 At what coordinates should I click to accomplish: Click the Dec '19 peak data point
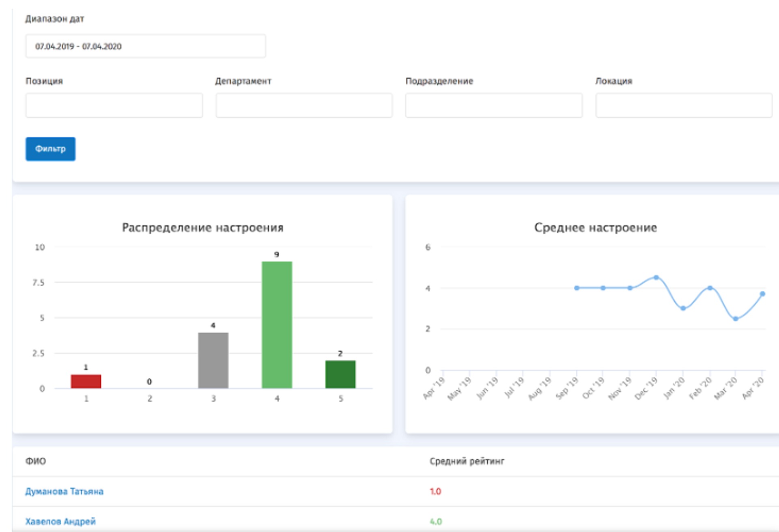click(x=656, y=277)
